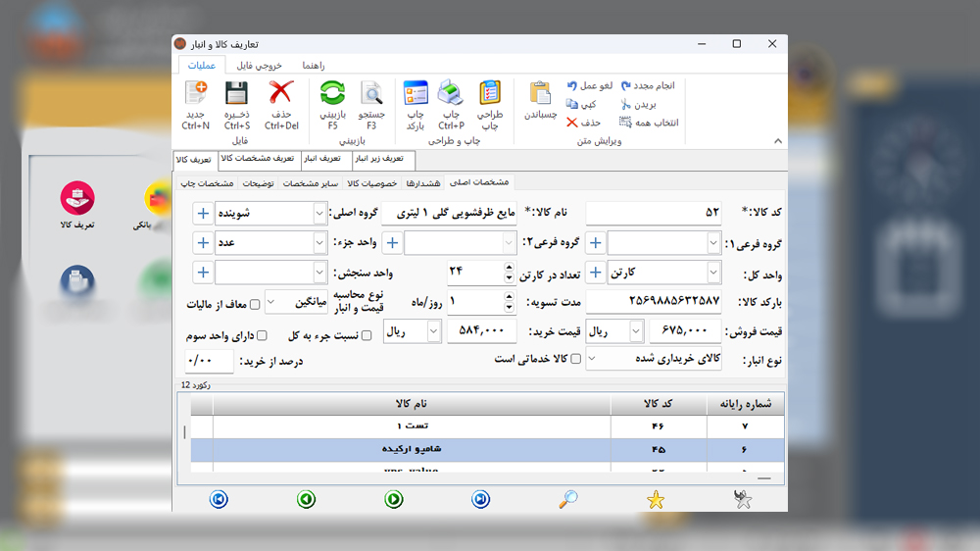Open the تعریف انبار tab
The image size is (980, 551).
[x=322, y=158]
